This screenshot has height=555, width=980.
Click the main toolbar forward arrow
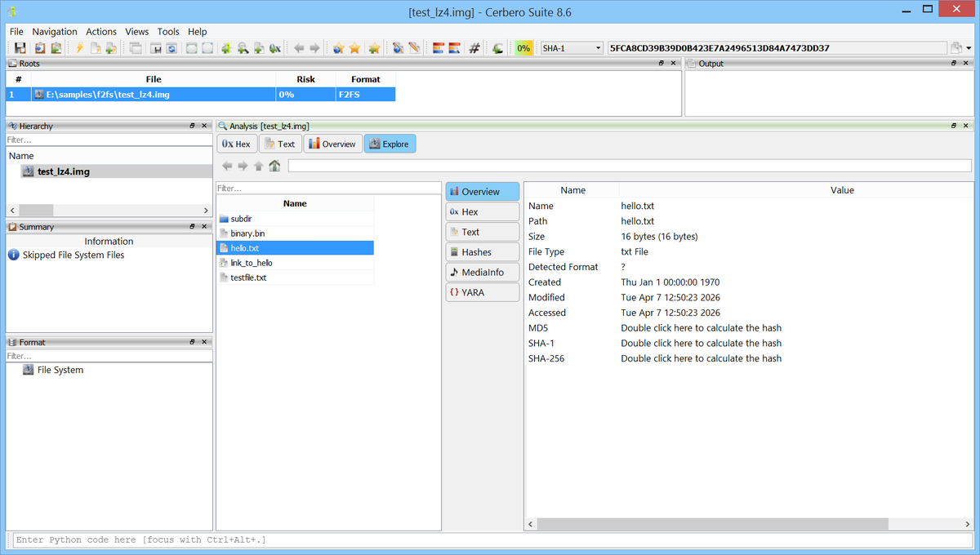(x=314, y=48)
